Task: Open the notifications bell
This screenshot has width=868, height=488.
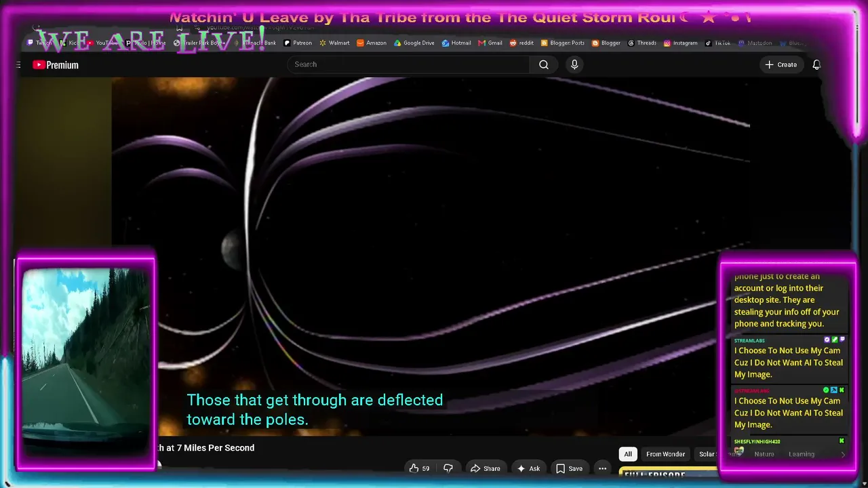Action: pyautogui.click(x=816, y=64)
